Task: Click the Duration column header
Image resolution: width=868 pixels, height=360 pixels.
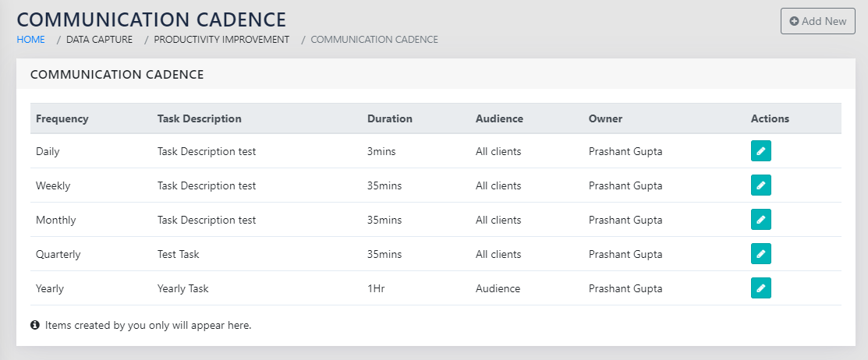Action: (390, 119)
